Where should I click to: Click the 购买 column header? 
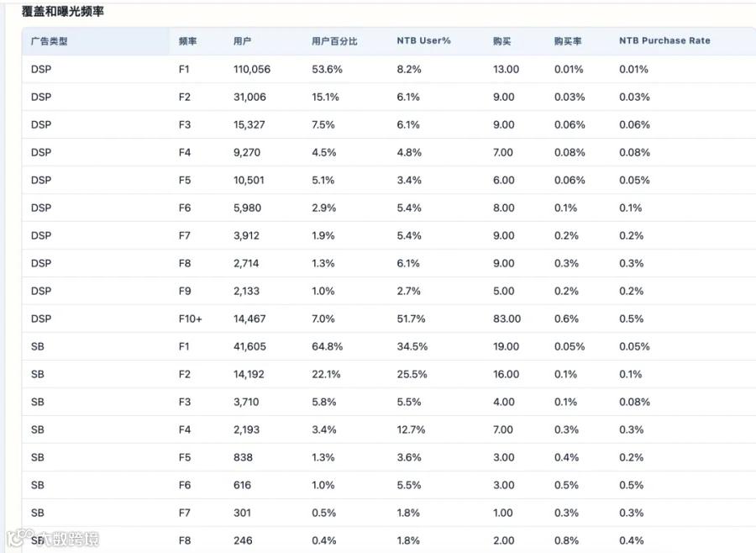point(502,41)
